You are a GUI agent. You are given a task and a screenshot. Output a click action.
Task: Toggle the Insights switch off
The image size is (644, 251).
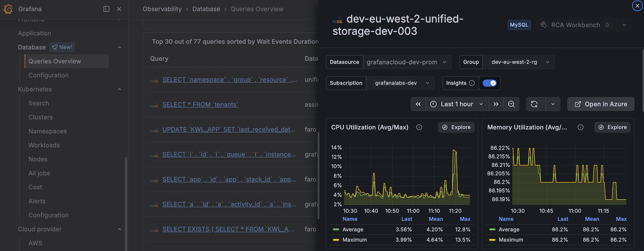pos(489,83)
